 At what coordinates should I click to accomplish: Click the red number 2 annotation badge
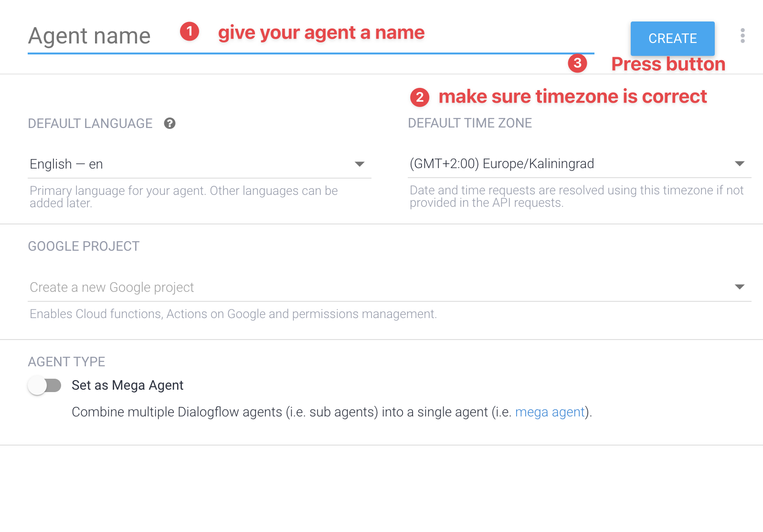tap(420, 97)
